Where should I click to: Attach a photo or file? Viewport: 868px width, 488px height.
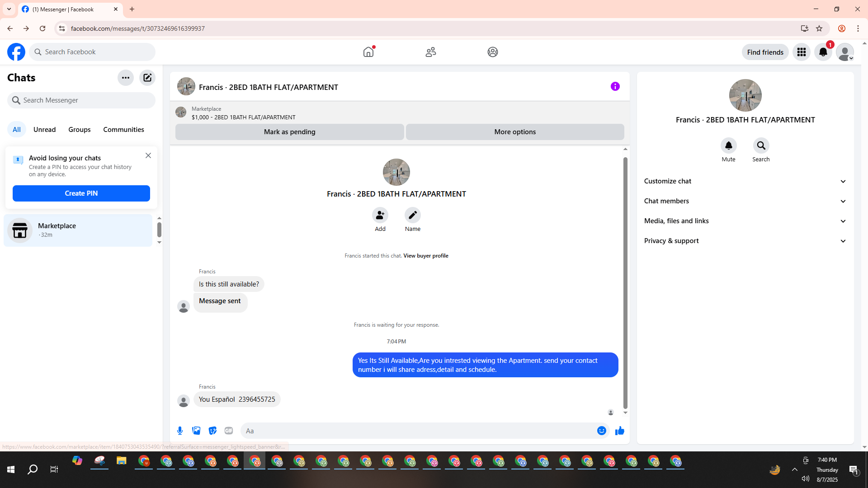pos(196,431)
